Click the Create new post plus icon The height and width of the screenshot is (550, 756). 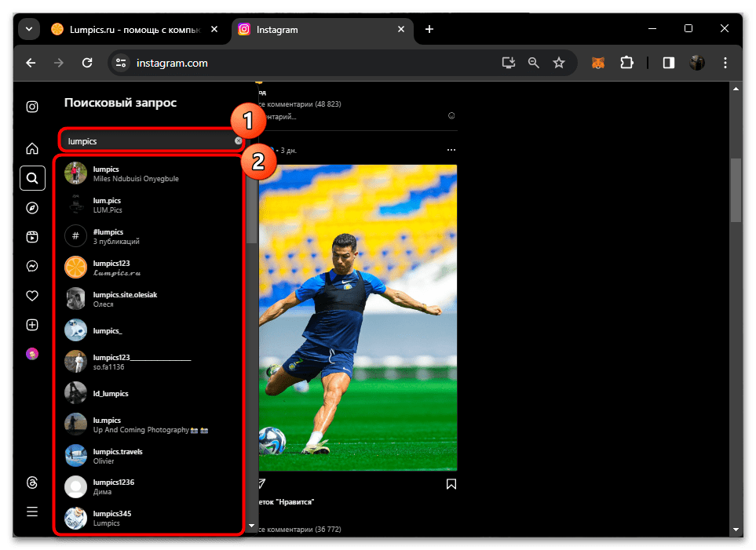(x=32, y=325)
